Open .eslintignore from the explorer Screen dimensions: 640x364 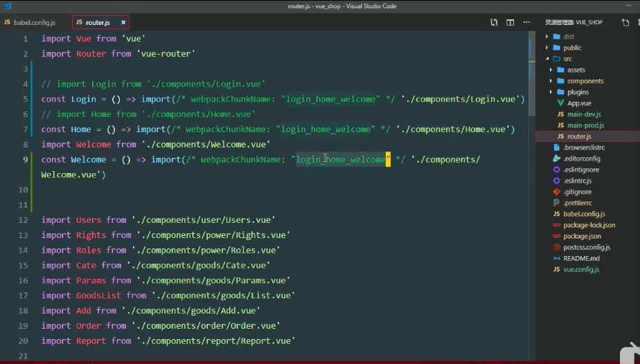click(x=581, y=169)
